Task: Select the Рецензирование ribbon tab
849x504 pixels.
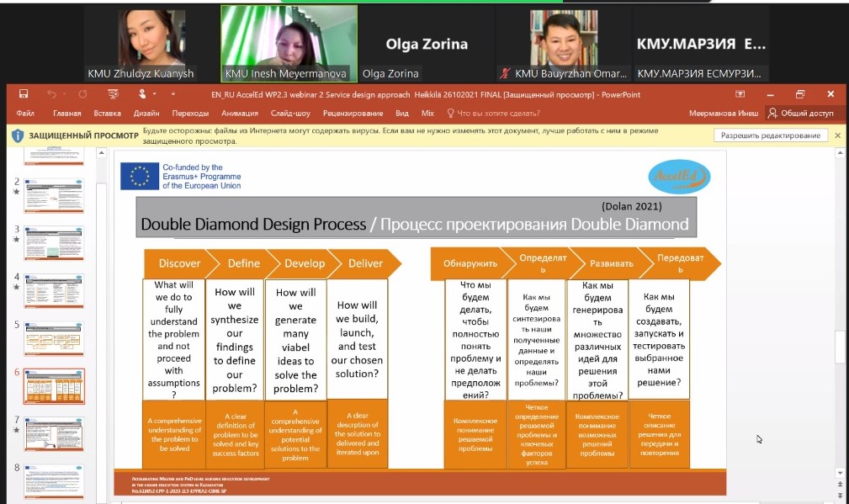Action: (353, 113)
